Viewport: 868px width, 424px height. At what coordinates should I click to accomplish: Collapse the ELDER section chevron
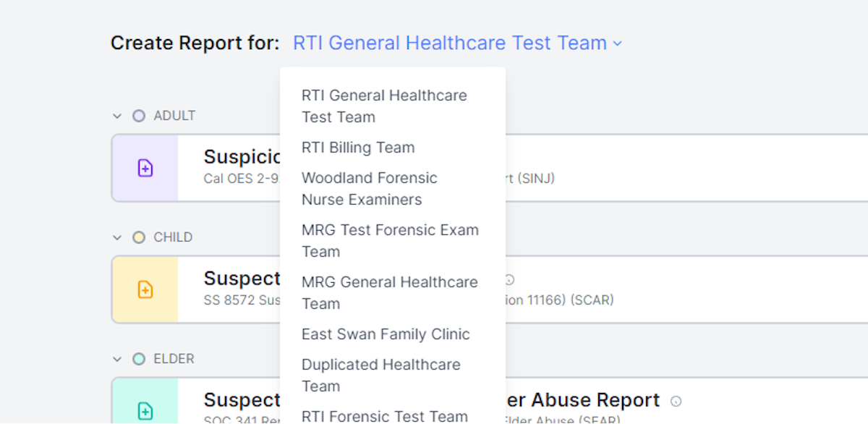116,359
